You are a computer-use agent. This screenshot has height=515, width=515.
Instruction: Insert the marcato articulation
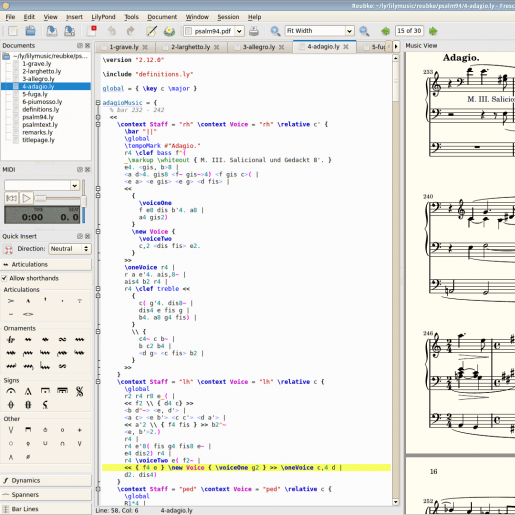tap(28, 301)
